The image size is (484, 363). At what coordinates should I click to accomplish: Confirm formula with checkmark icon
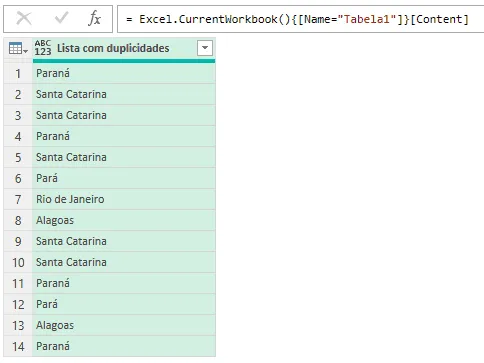pos(61,18)
